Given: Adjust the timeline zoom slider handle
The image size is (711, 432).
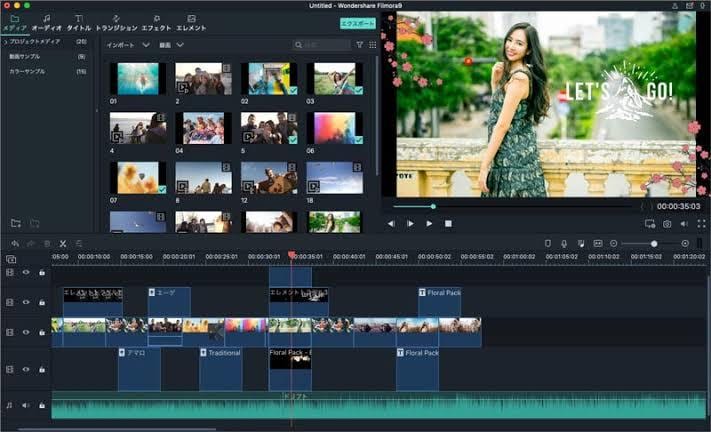Looking at the screenshot, I should [654, 244].
